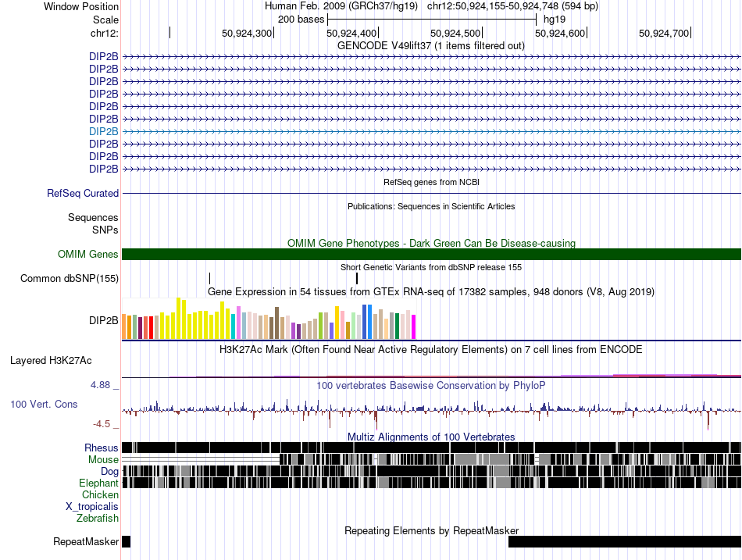The height and width of the screenshot is (560, 742).
Task: Click the Dog alignment row label
Action: (110, 471)
